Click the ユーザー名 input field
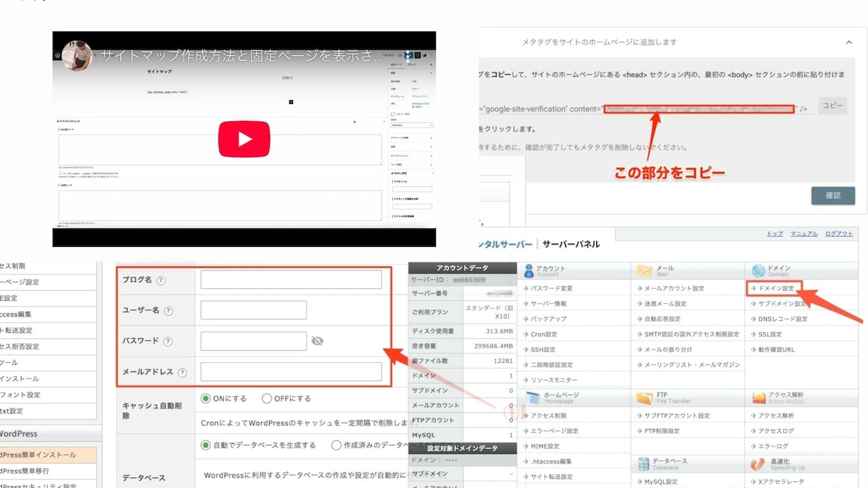The height and width of the screenshot is (488, 868). [x=253, y=310]
